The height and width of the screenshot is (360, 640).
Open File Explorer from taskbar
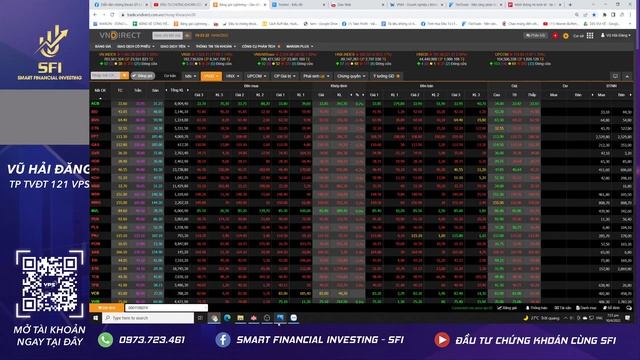pyautogui.click(x=240, y=318)
